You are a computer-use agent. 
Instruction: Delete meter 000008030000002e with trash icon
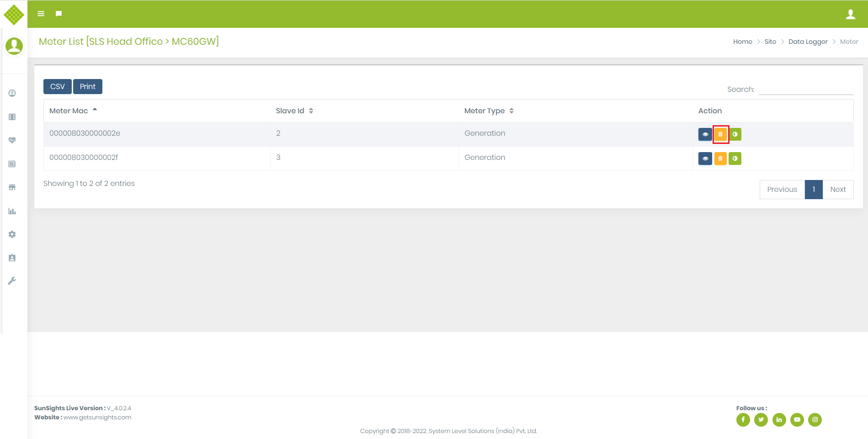(x=720, y=134)
